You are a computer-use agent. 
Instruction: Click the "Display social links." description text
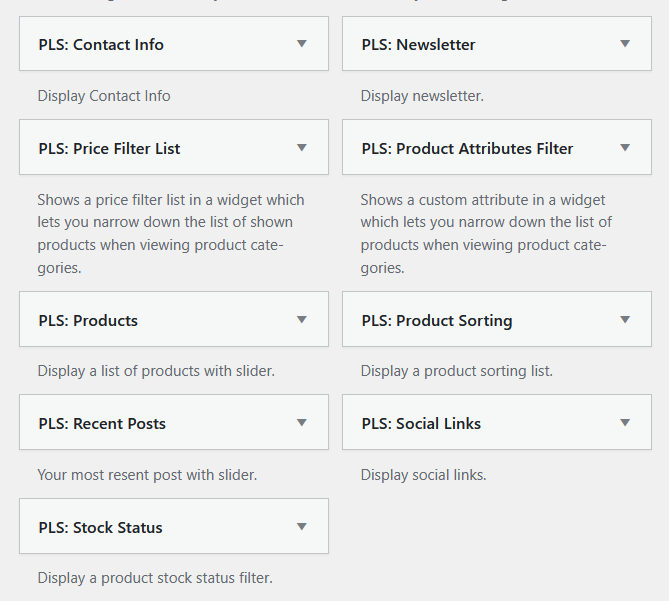coord(423,475)
